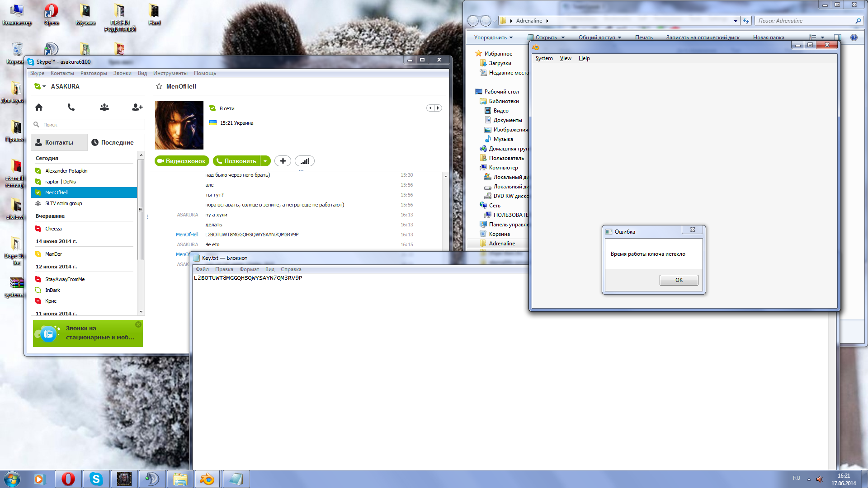This screenshot has width=868, height=488.
Task: Open the Hard folder desktop icon
Action: click(x=154, y=15)
